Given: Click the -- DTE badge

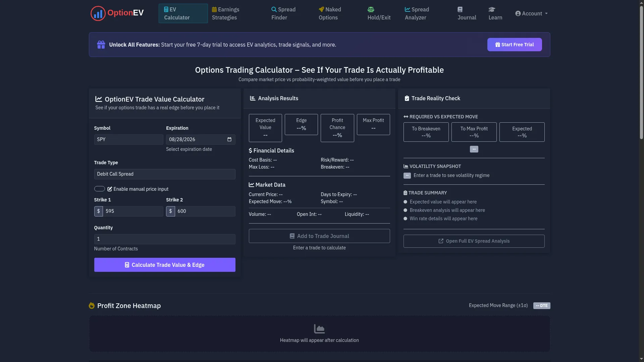Looking at the screenshot, I should [x=542, y=306].
